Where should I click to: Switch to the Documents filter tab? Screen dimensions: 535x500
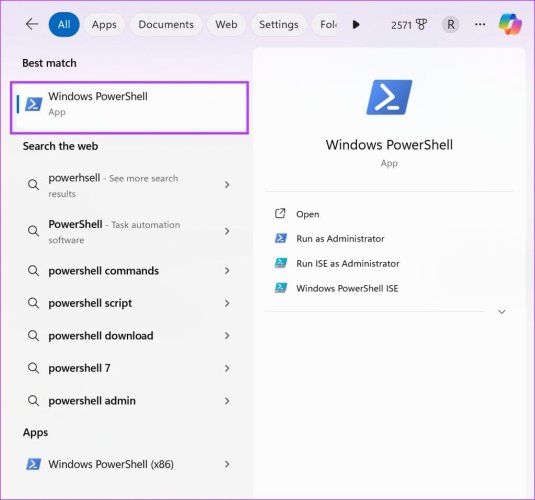click(x=166, y=25)
